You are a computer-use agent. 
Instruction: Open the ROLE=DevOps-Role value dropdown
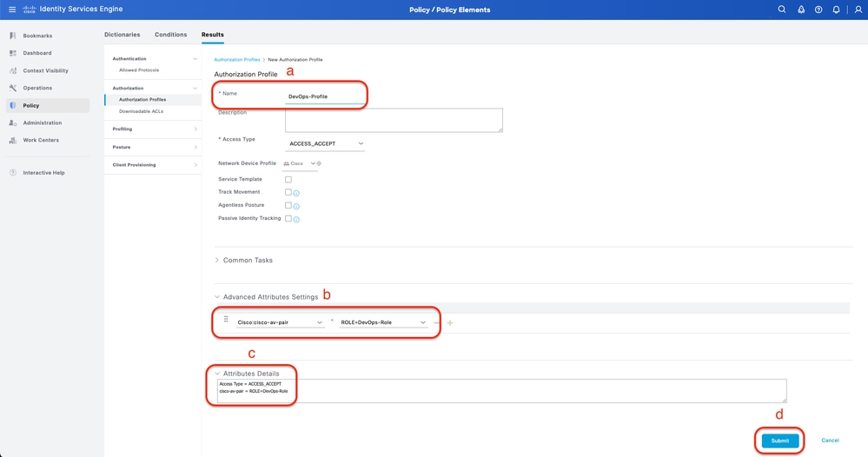pyautogui.click(x=383, y=322)
